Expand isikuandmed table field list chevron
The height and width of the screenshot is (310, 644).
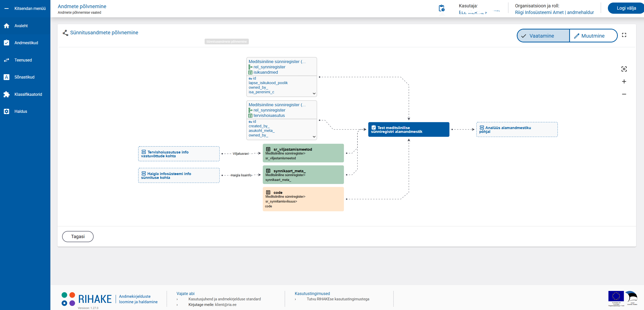click(314, 94)
